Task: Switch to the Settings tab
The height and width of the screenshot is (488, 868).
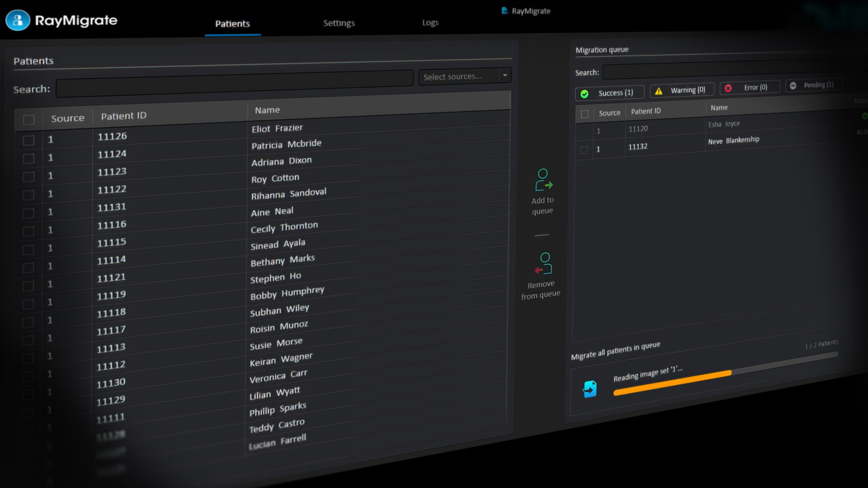Action: 339,23
